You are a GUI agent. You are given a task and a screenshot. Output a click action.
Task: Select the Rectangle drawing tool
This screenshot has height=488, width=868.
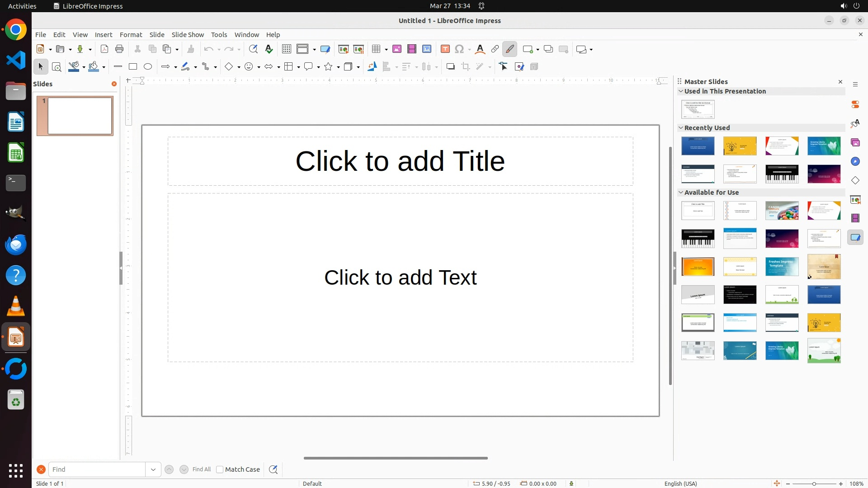(x=133, y=67)
